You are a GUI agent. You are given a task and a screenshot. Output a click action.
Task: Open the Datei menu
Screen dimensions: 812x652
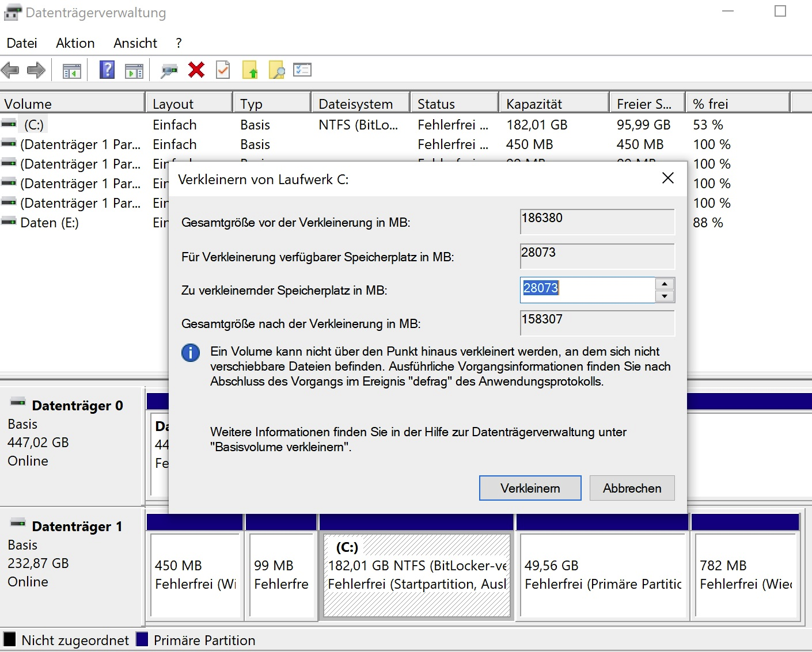22,43
